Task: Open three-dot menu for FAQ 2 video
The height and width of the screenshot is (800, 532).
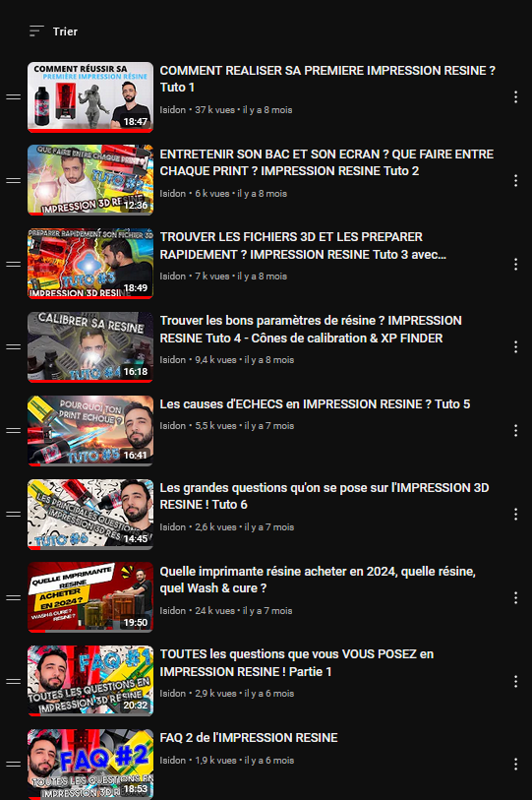Action: pyautogui.click(x=515, y=765)
